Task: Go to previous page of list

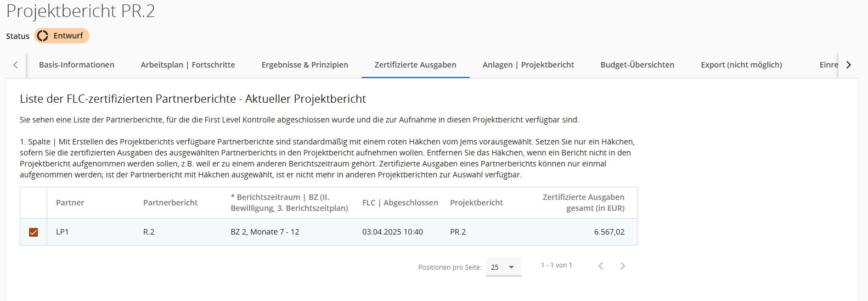Action: coord(601,266)
